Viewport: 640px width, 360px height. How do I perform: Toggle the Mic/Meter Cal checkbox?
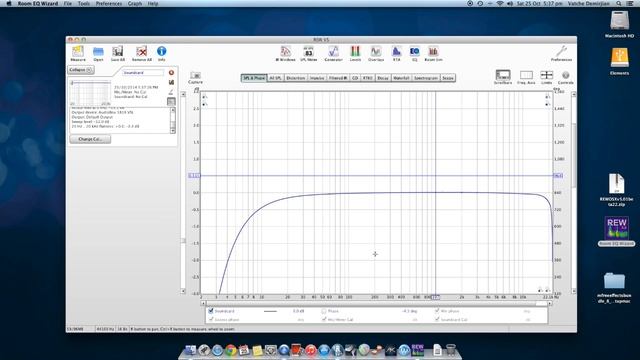324,319
